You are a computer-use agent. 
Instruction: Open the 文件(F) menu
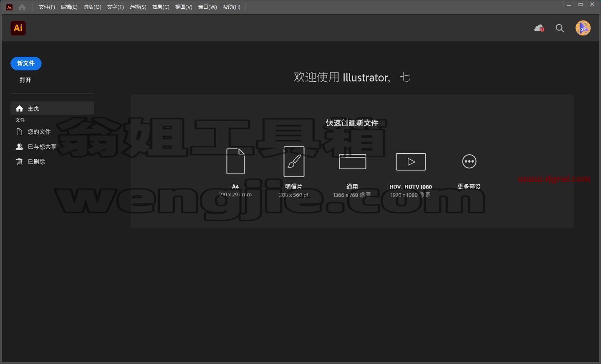coord(47,7)
